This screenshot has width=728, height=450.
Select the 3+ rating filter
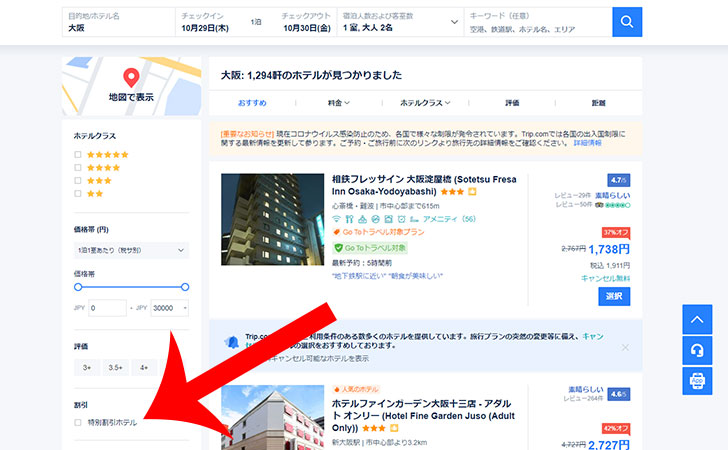[87, 367]
